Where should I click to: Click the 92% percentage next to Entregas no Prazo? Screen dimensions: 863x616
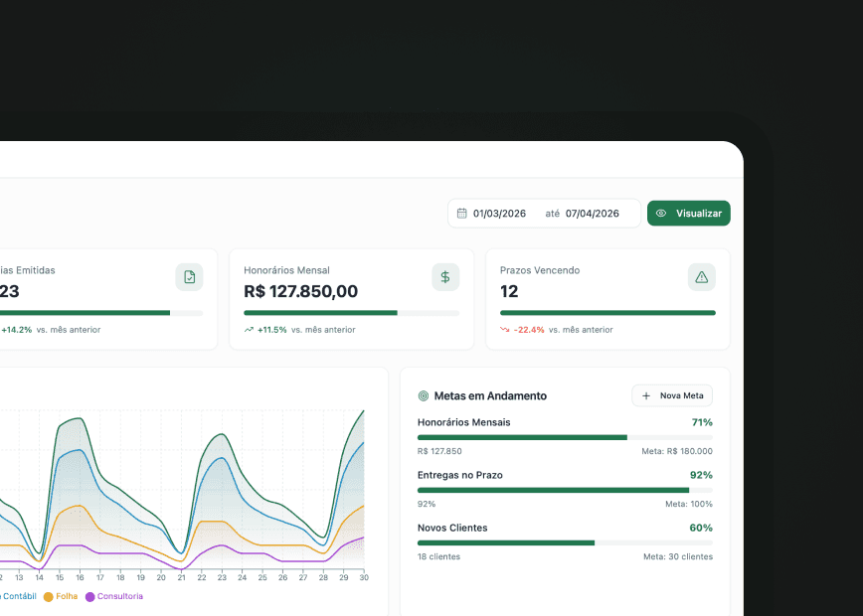[x=701, y=475]
